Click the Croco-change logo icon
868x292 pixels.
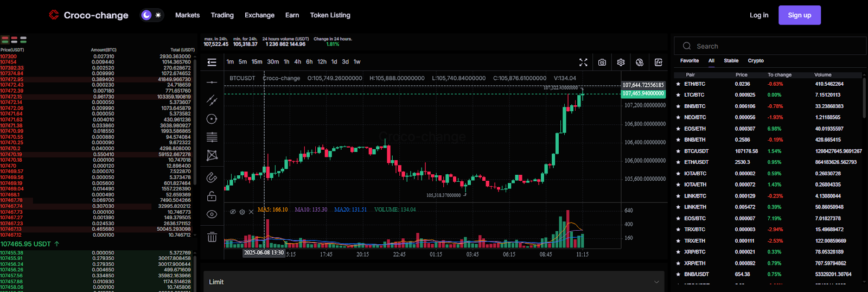click(x=54, y=15)
